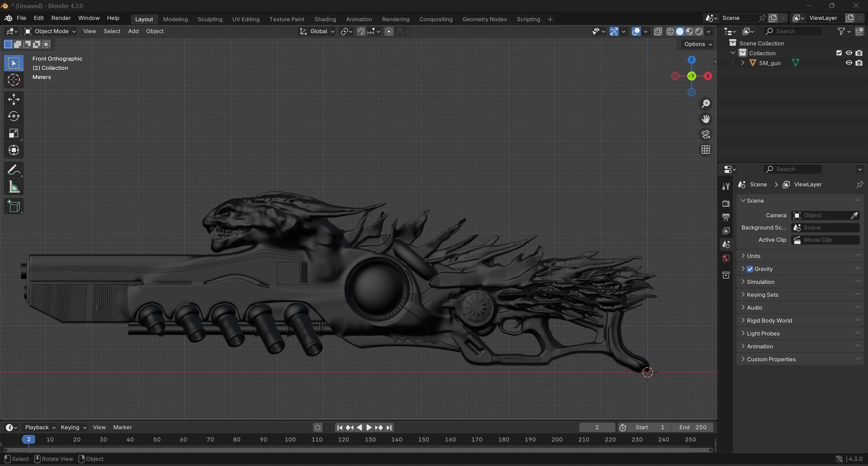
Task: Activate the Rotate tool
Action: pyautogui.click(x=14, y=116)
